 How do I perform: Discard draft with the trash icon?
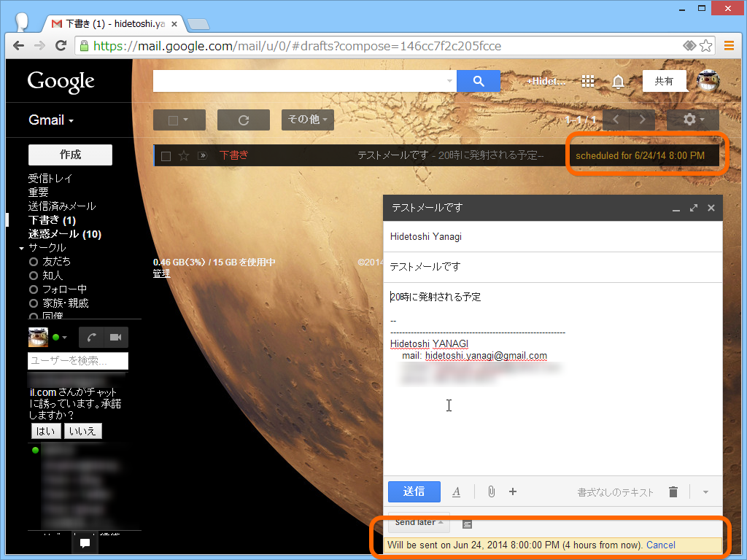673,492
